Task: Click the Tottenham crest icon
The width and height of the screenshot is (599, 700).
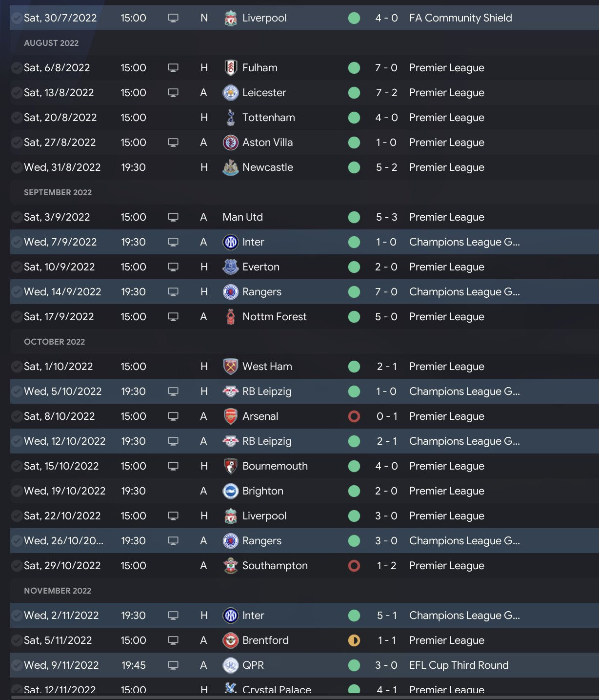Action: pyautogui.click(x=231, y=118)
